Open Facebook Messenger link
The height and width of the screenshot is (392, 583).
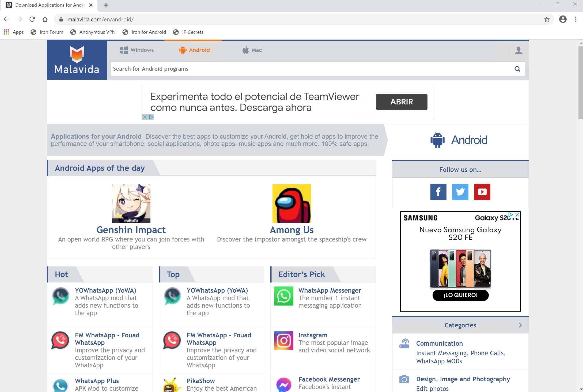(x=329, y=379)
